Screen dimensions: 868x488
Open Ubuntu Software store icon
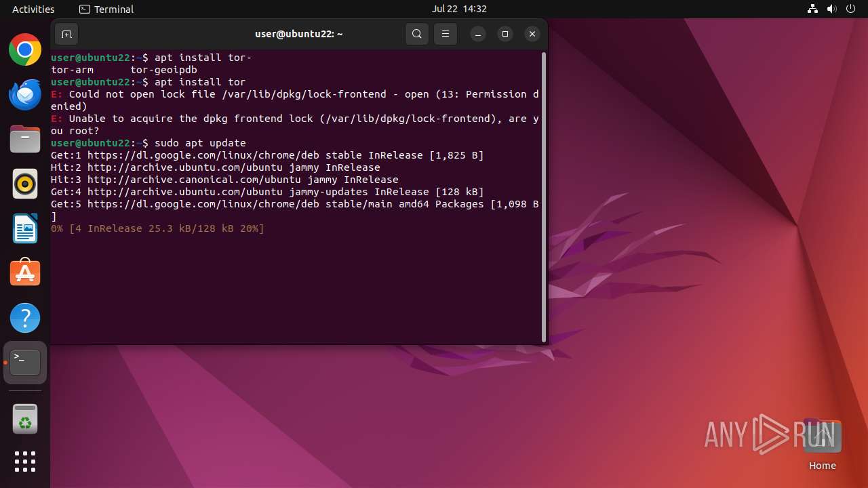click(x=25, y=273)
